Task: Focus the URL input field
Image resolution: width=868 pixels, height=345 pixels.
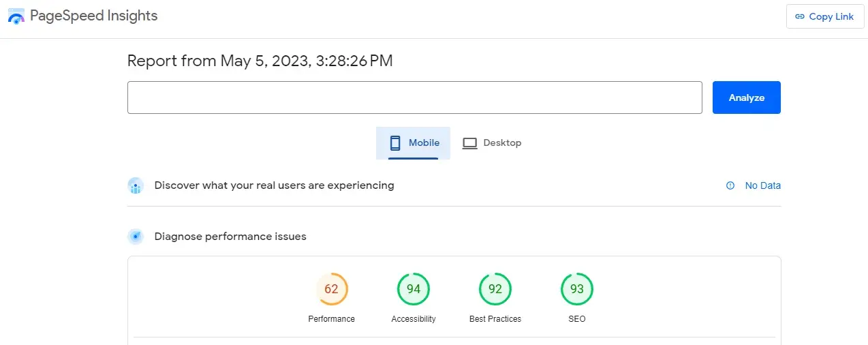Action: tap(414, 97)
